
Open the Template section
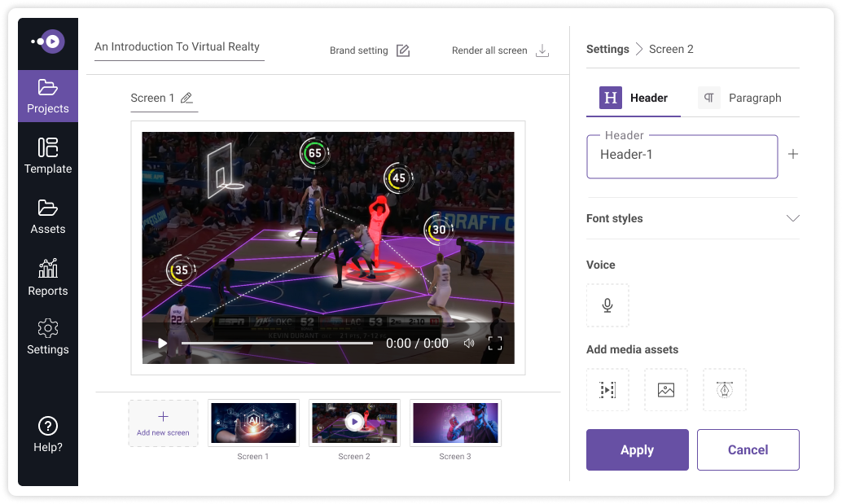click(48, 156)
